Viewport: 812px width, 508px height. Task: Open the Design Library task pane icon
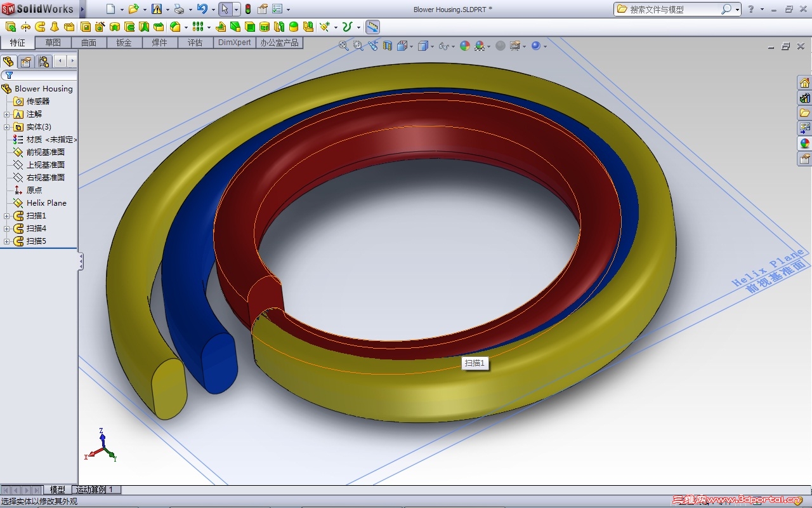point(804,98)
